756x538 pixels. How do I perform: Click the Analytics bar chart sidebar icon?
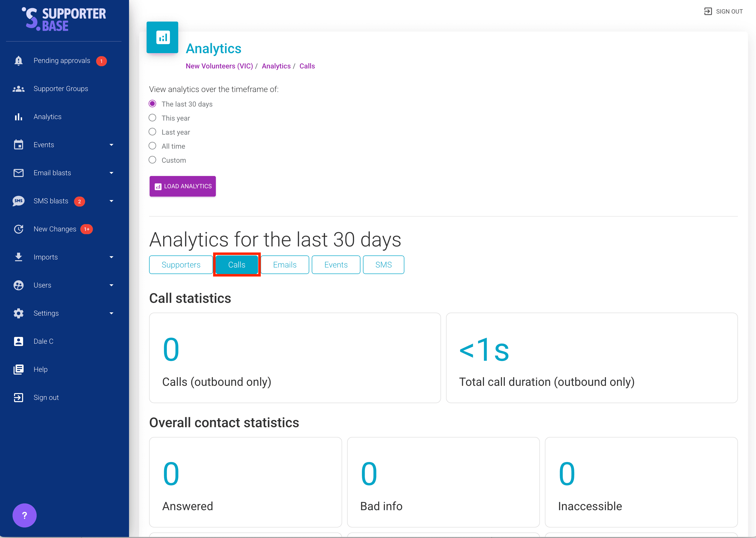19,117
